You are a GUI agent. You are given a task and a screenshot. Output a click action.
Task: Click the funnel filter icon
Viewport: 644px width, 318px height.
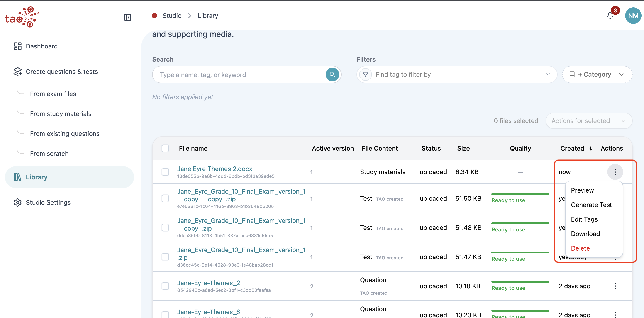365,75
